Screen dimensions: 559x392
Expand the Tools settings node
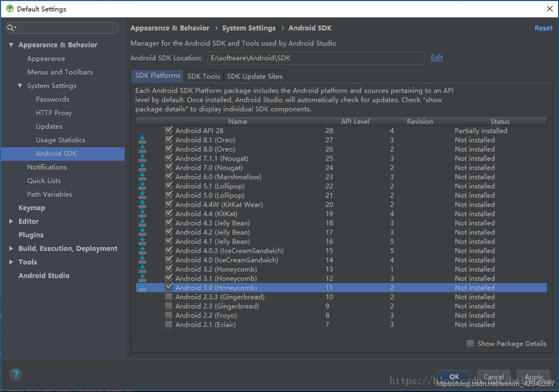11,262
